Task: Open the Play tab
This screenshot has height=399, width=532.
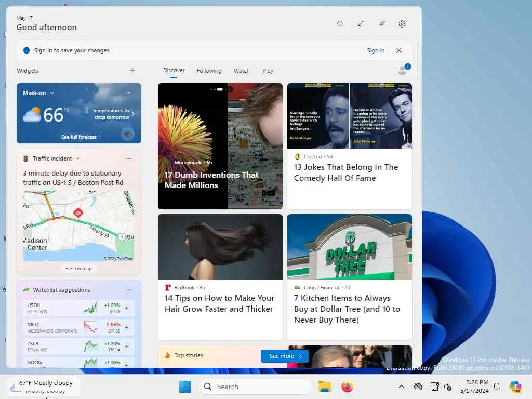Action: tap(268, 71)
